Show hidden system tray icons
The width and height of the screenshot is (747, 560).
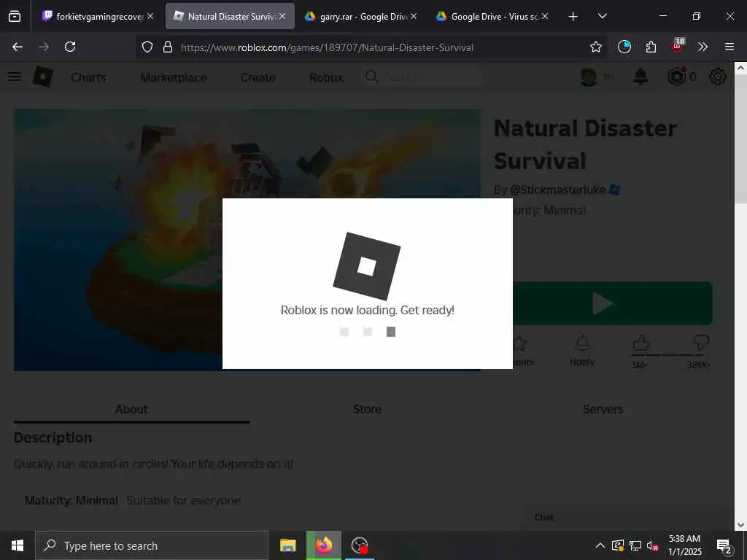600,545
